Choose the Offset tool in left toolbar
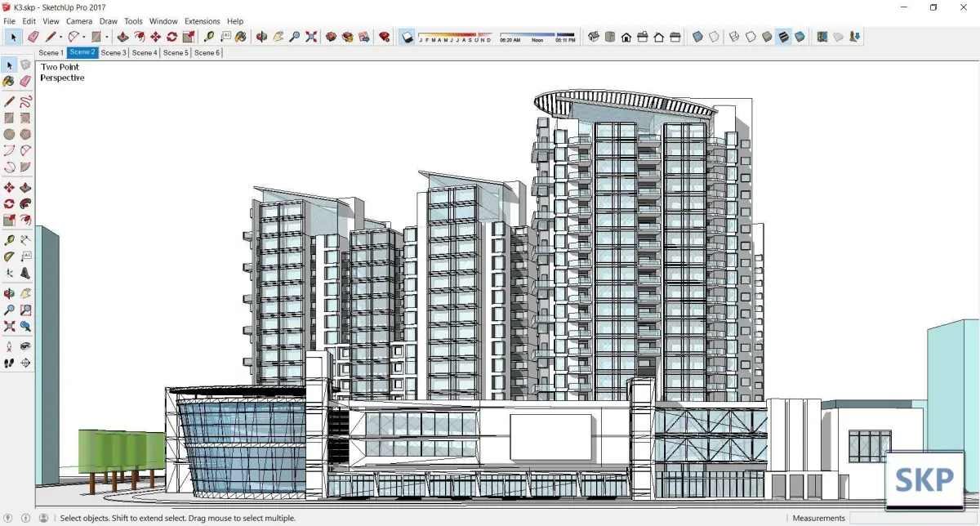The image size is (980, 526). (x=25, y=221)
